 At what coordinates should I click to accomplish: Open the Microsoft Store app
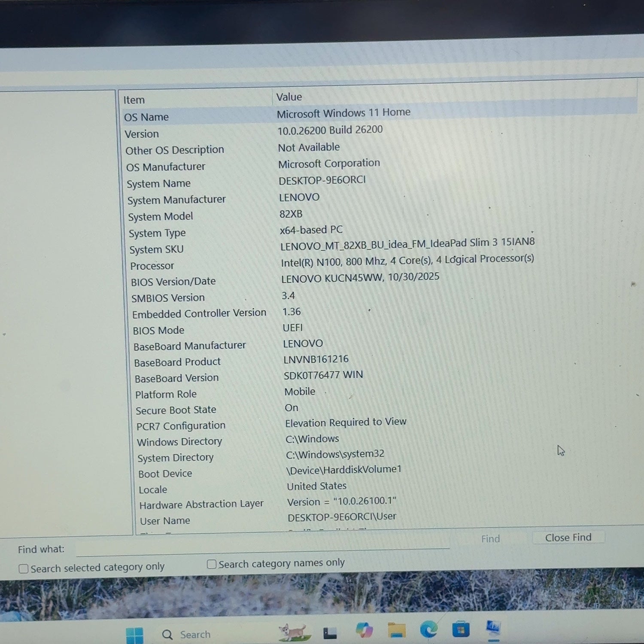(x=461, y=629)
